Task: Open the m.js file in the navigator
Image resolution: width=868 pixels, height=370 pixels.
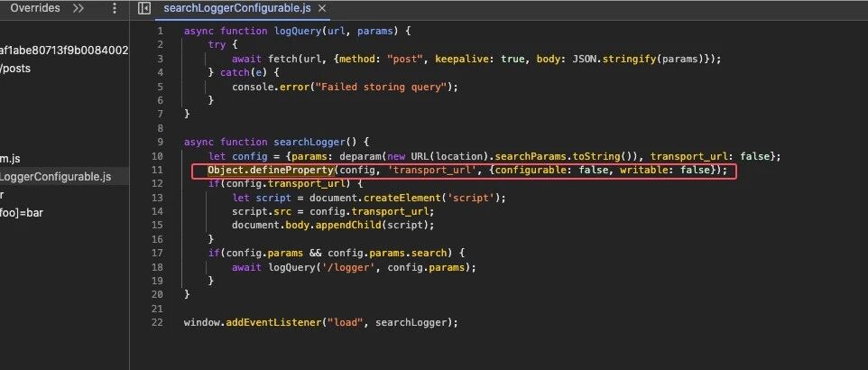Action: click(x=10, y=159)
